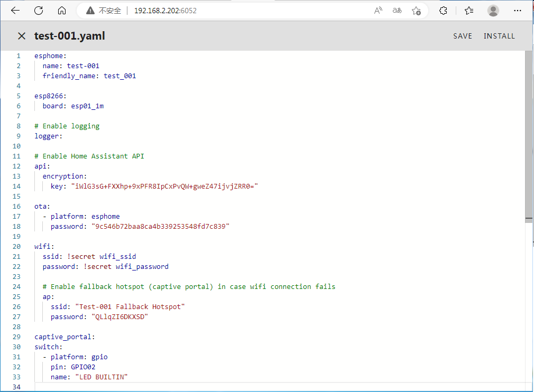The width and height of the screenshot is (534, 392).
Task: Close the test-001.yaml editor
Action: (x=22, y=36)
